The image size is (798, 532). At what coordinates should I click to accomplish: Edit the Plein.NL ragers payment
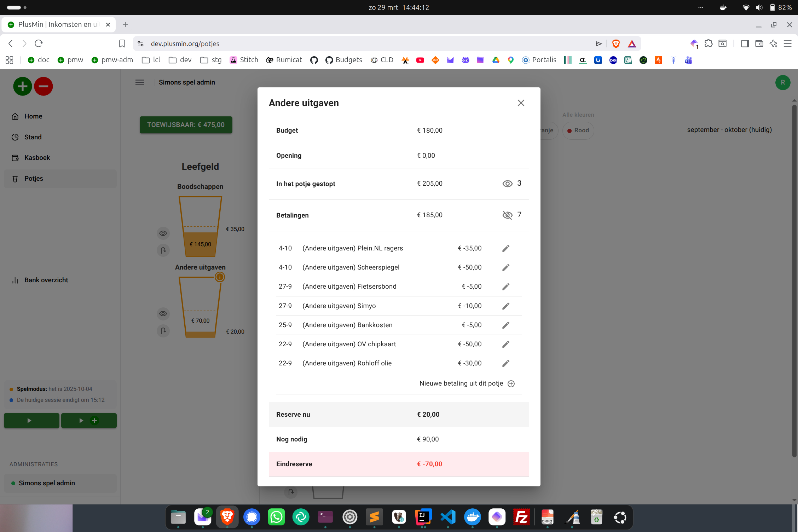pos(506,248)
